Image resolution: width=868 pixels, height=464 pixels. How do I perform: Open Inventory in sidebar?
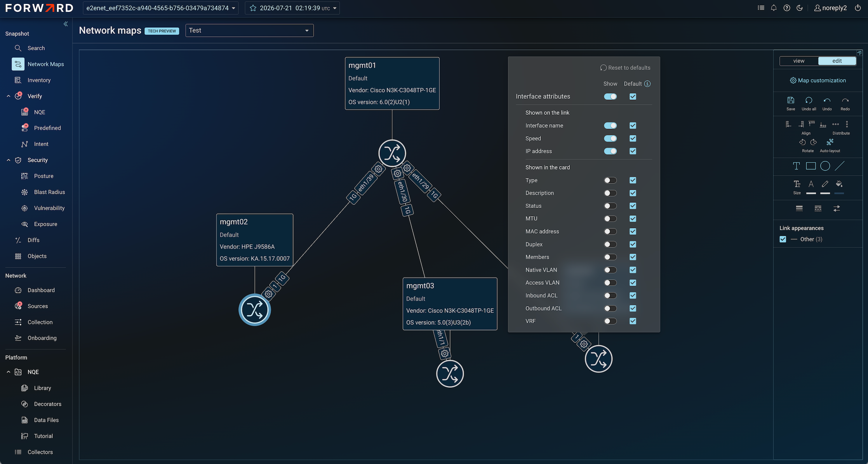click(x=39, y=80)
